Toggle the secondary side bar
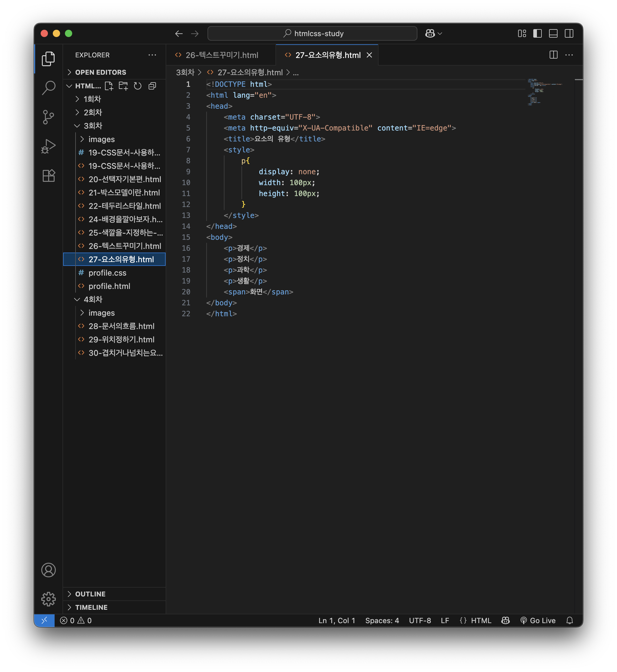The width and height of the screenshot is (617, 672). click(x=568, y=33)
